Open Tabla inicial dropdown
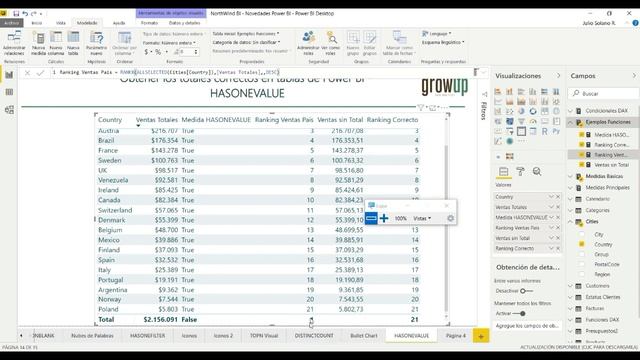Screen dimensions: 640x360 [246, 33]
